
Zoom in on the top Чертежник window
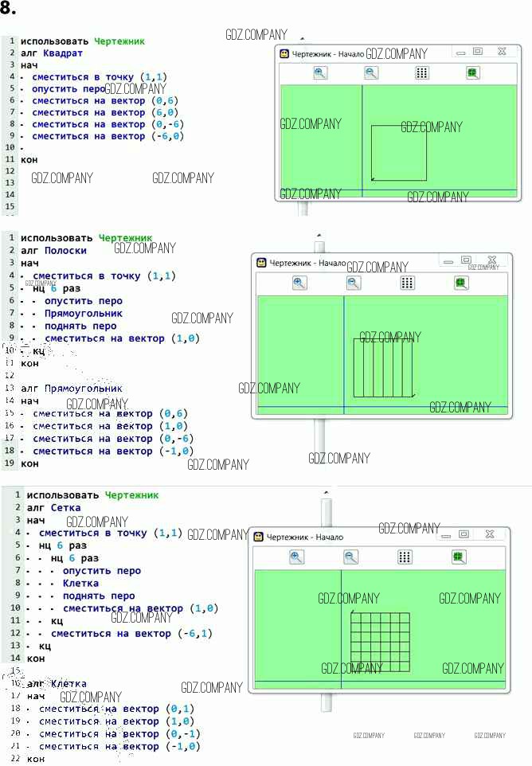pos(320,72)
